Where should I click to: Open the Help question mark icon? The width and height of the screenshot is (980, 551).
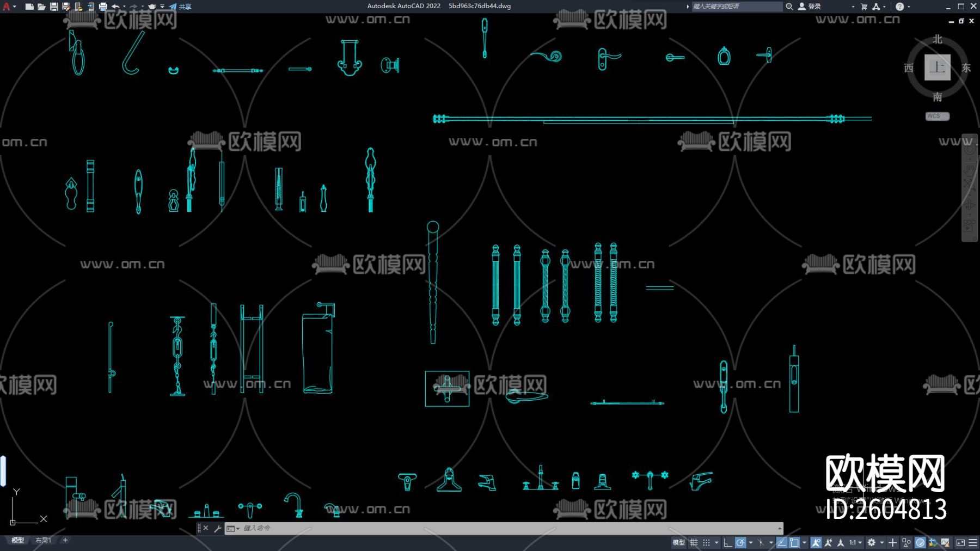[899, 7]
